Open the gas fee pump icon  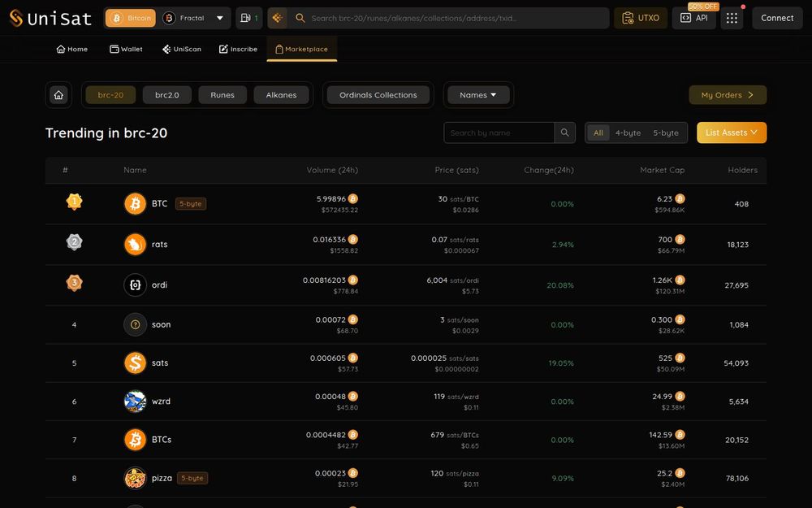click(249, 18)
